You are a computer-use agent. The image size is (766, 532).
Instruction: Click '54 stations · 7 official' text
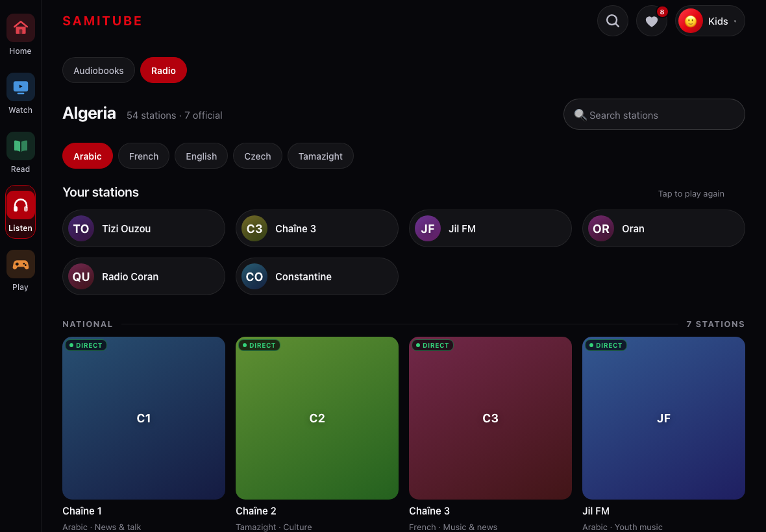pyautogui.click(x=175, y=115)
